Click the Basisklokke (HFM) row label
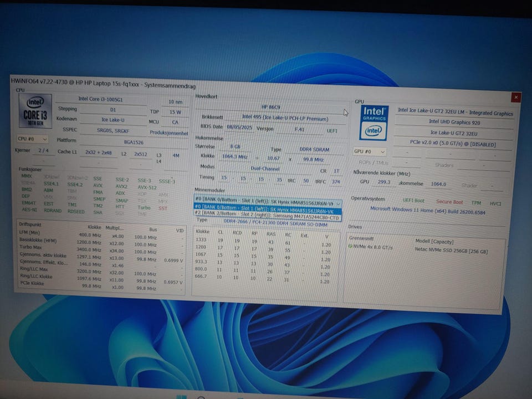 pyautogui.click(x=38, y=240)
